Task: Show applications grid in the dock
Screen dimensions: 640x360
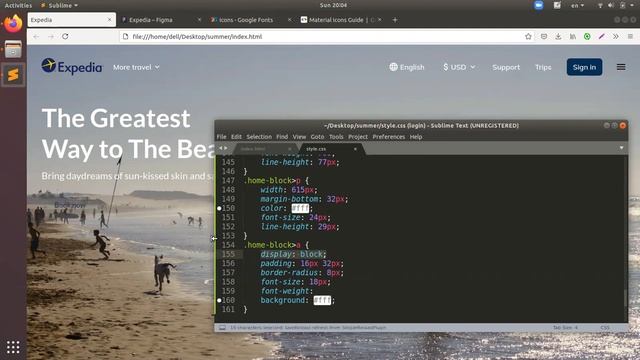Action: (13, 347)
